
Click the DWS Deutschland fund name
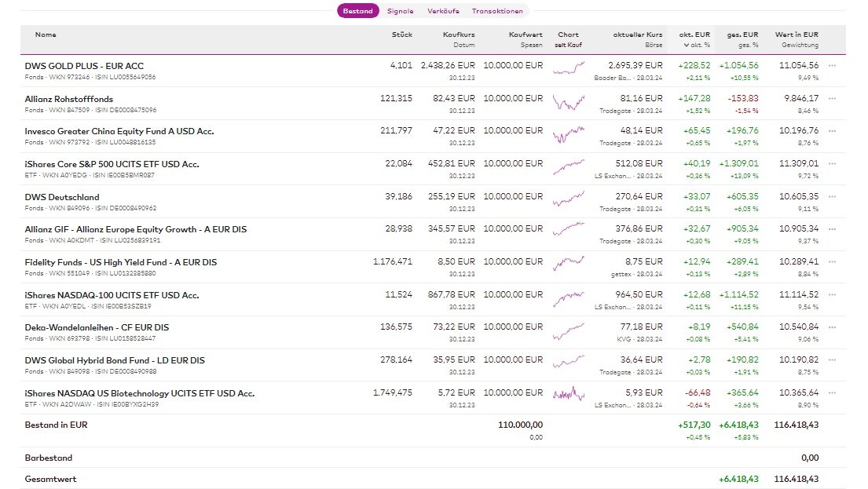62,197
